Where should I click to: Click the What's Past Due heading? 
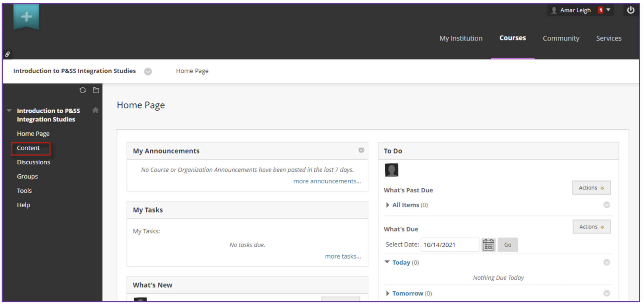(408, 190)
